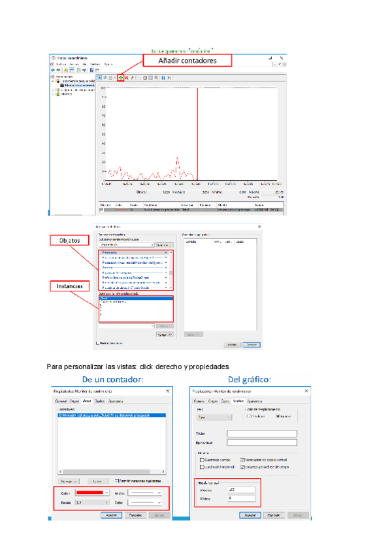Click the Título input field

click(262, 434)
